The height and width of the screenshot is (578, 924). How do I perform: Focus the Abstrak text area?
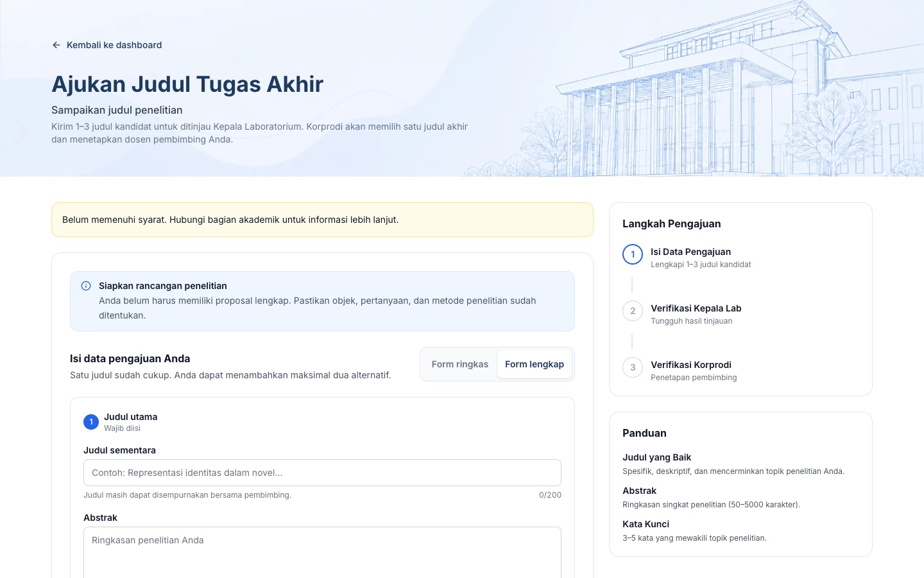(x=322, y=552)
